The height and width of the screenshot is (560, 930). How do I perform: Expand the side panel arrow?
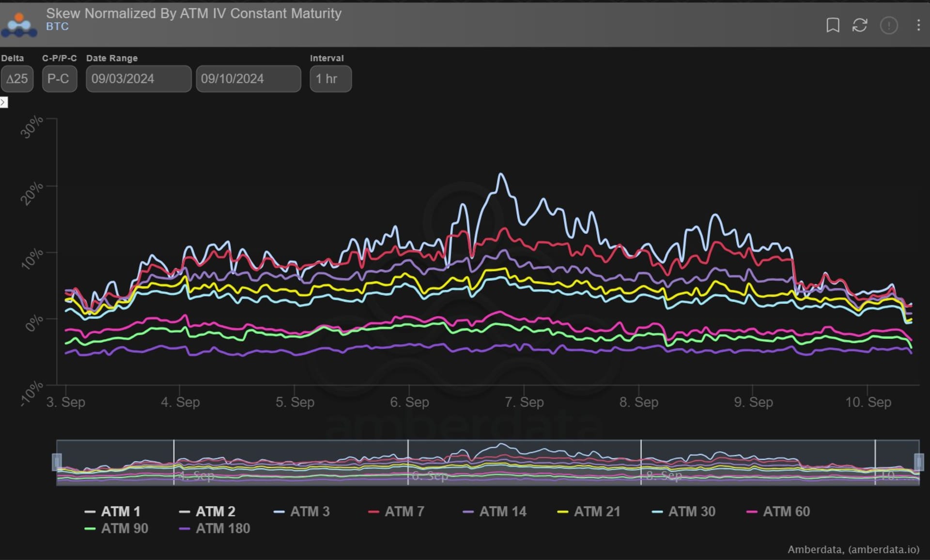point(3,102)
